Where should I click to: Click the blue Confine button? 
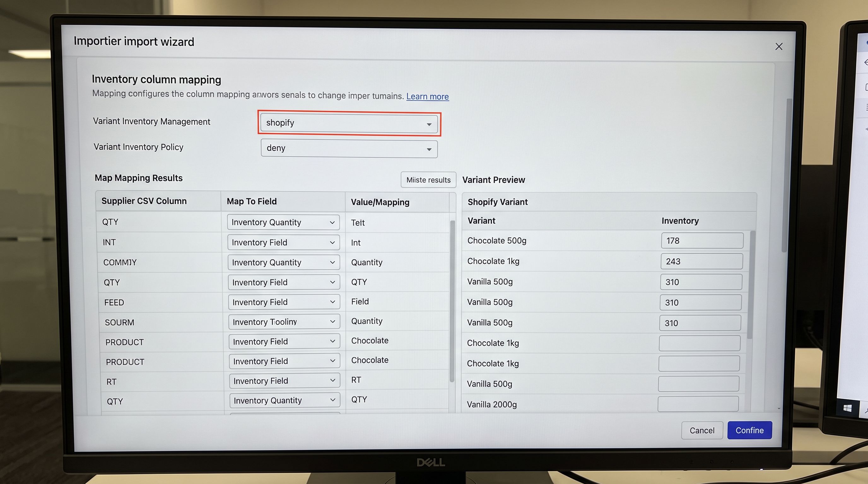749,430
